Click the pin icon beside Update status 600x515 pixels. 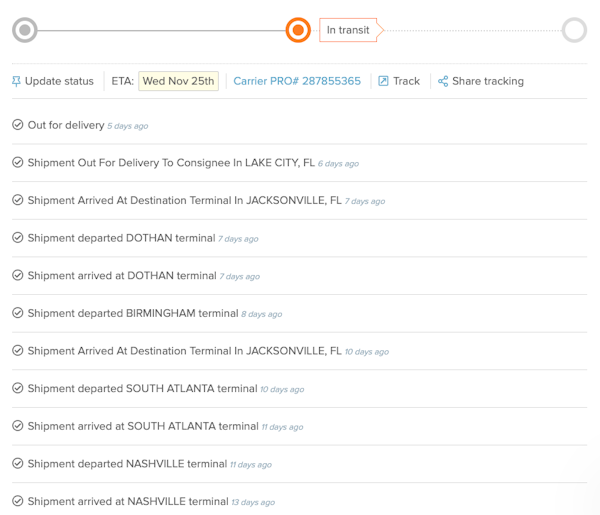coord(16,81)
